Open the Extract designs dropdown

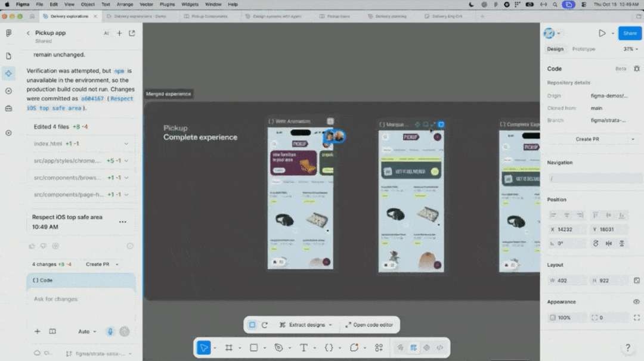(x=330, y=325)
